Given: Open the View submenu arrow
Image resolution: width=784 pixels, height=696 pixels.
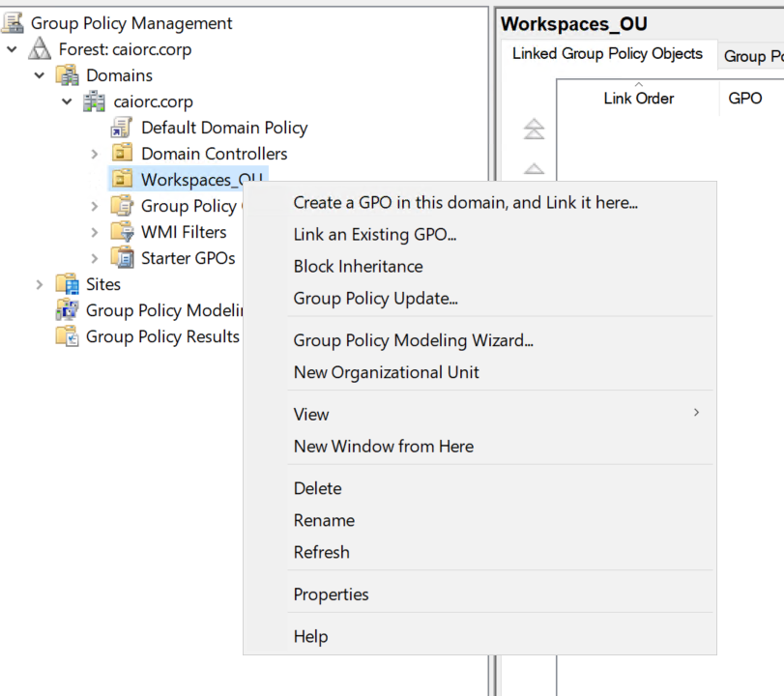Looking at the screenshot, I should (696, 413).
